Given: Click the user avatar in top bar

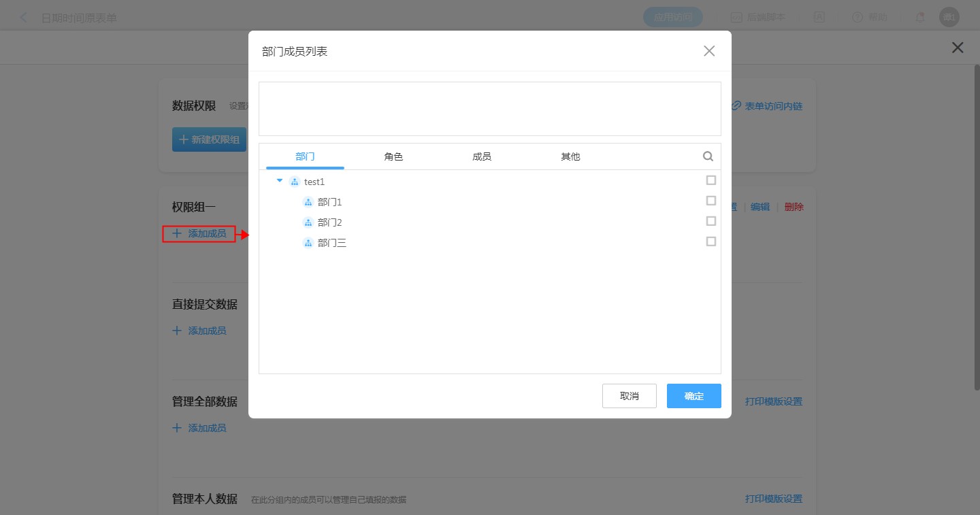Looking at the screenshot, I should (x=949, y=18).
